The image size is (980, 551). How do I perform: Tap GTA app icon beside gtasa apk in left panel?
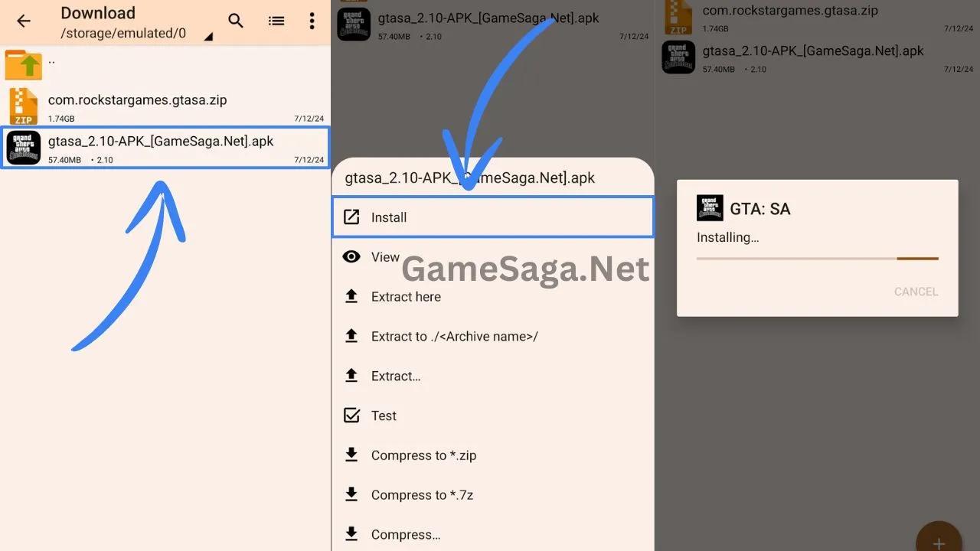pyautogui.click(x=23, y=148)
